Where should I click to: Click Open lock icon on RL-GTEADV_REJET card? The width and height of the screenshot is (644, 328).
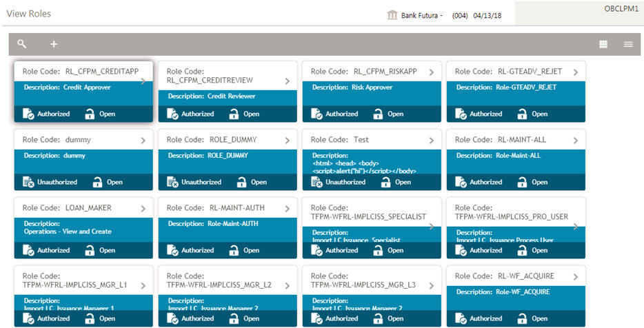tap(522, 114)
